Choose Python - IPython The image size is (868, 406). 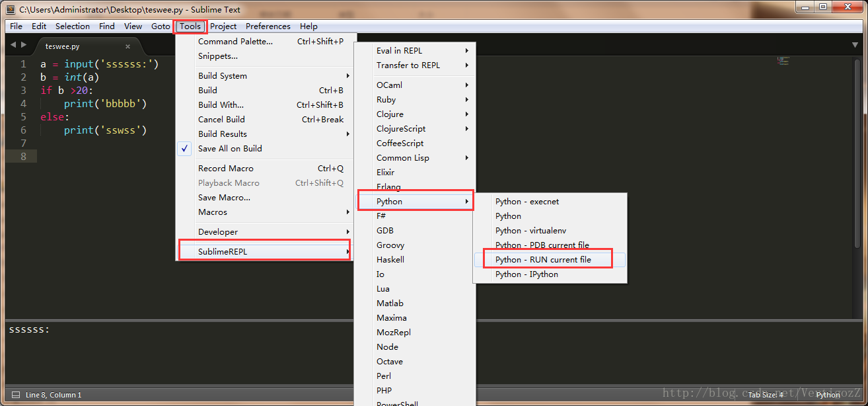click(550, 274)
